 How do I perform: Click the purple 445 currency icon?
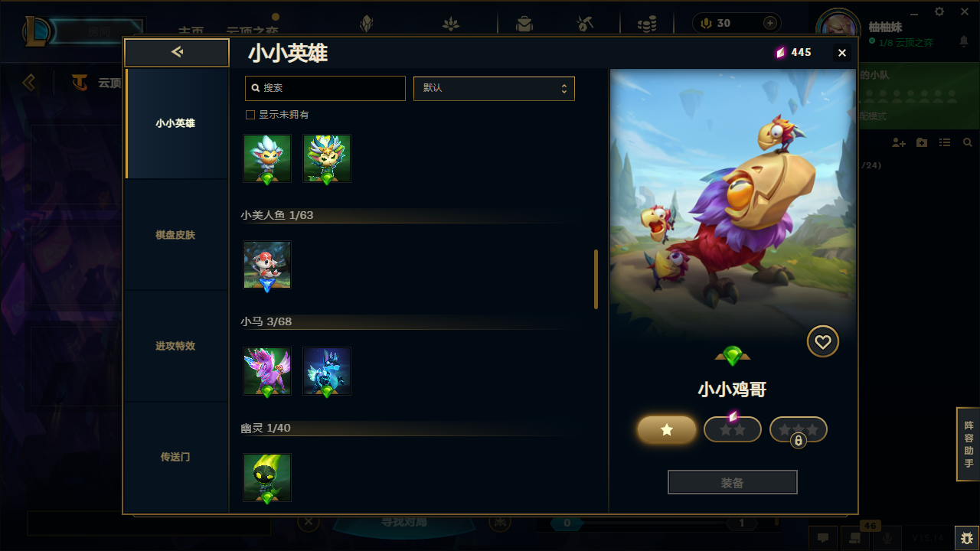tap(781, 53)
